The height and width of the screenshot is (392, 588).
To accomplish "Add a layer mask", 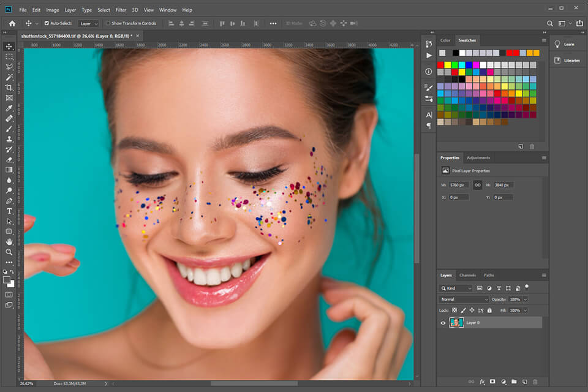I will click(493, 382).
